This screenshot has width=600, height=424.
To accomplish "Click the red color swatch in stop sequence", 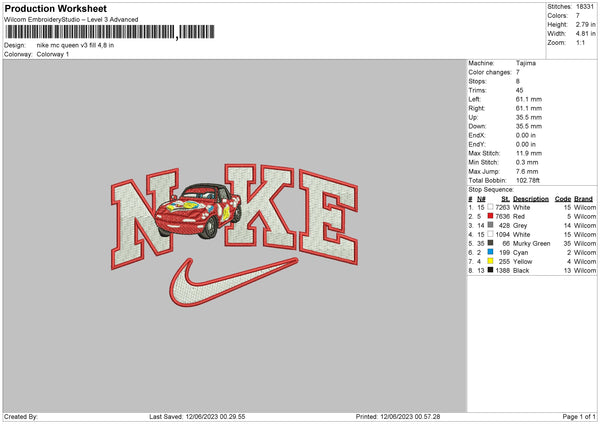I will click(490, 216).
